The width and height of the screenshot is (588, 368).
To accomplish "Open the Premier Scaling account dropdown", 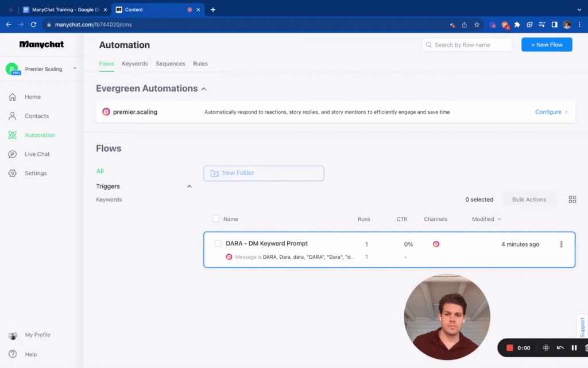I will point(41,69).
